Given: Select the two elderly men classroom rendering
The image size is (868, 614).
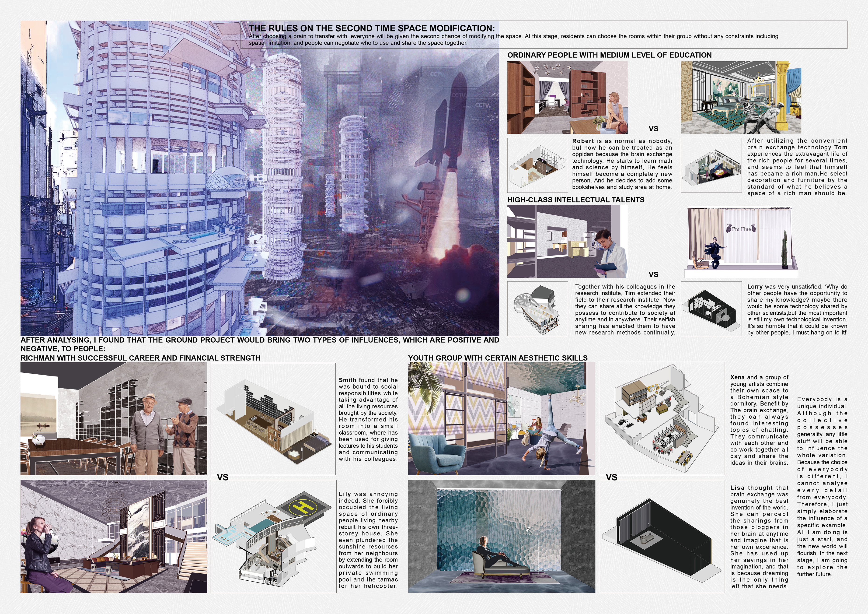Looking at the screenshot, I should [x=114, y=419].
